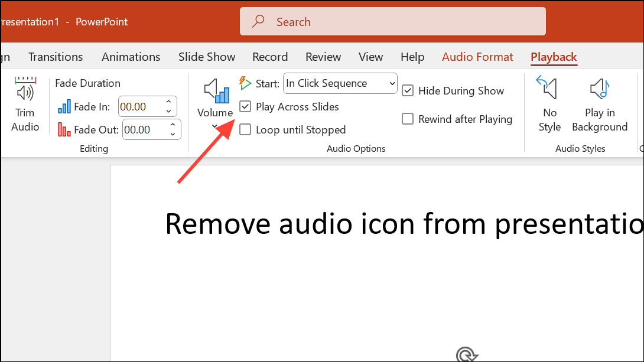
Task: Expand the Volume dropdown arrow
Action: click(215, 126)
